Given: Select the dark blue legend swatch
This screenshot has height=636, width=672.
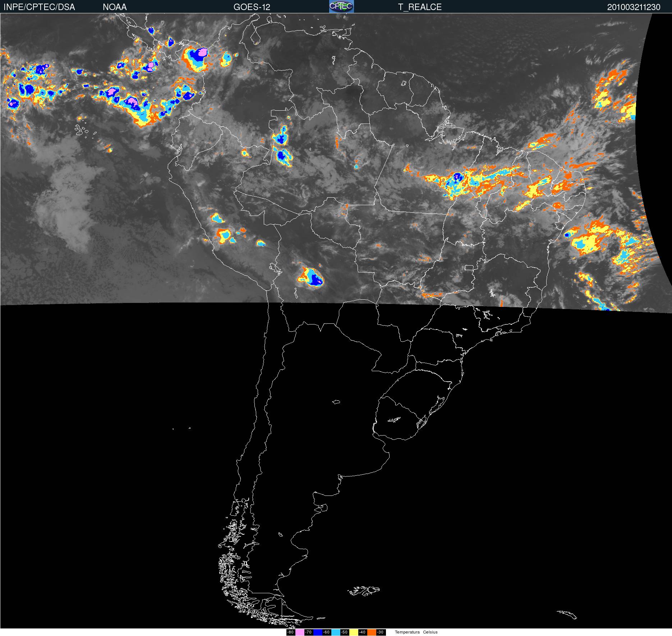Looking at the screenshot, I should 318,632.
